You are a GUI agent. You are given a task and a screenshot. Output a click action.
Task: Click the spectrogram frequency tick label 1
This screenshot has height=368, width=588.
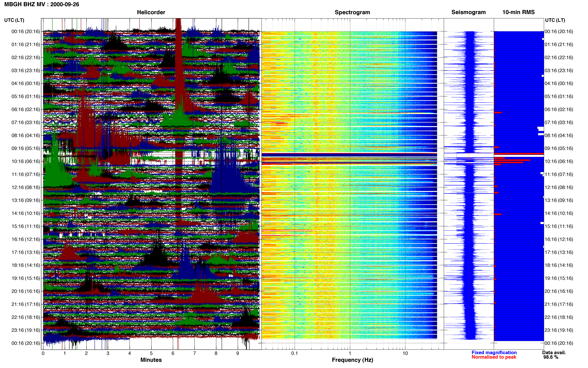tap(350, 353)
